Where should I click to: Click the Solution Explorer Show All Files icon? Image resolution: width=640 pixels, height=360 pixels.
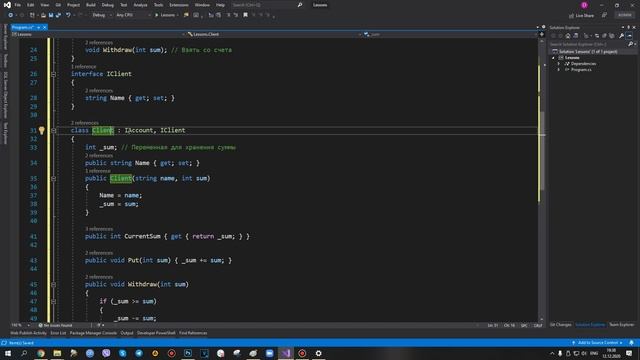612,36
